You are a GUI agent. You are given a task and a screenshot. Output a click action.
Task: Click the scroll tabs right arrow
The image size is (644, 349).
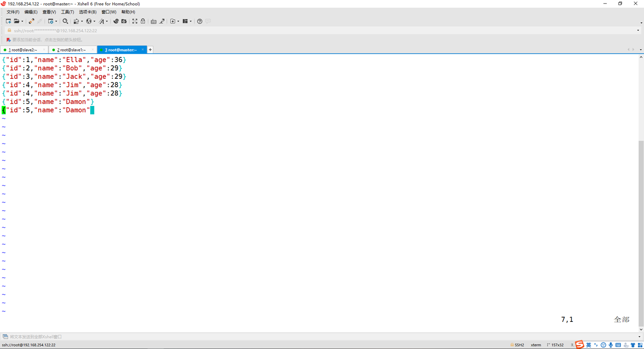(633, 50)
